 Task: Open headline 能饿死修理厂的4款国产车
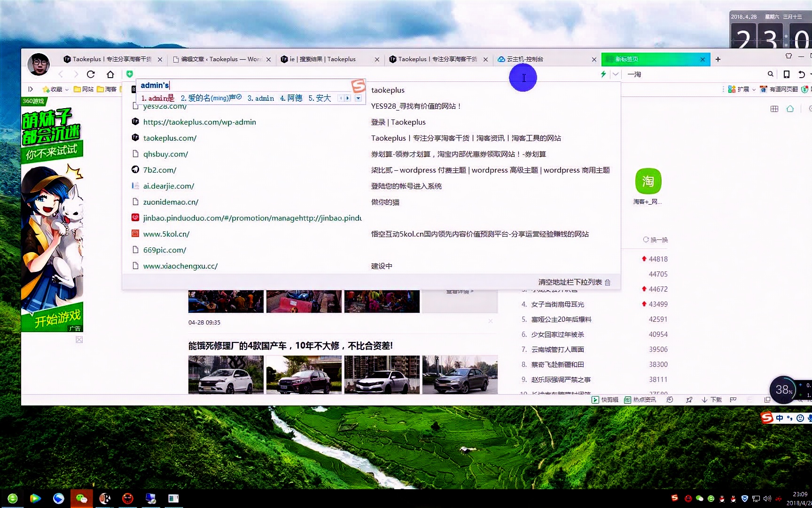(x=290, y=346)
